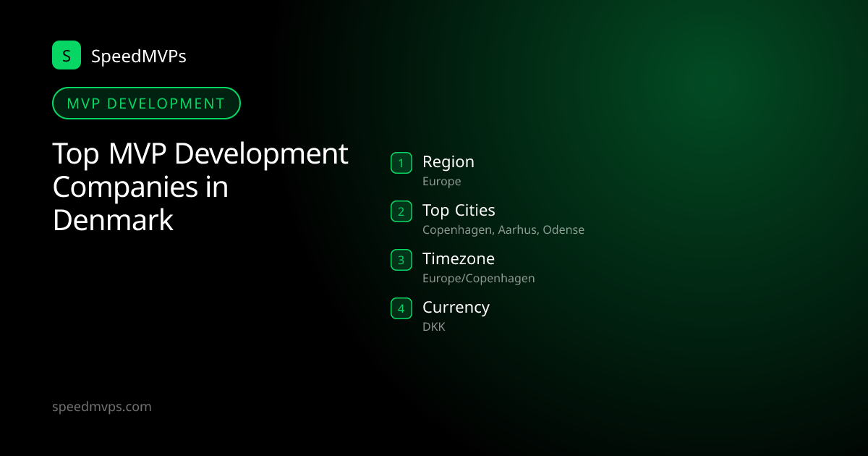868x456 pixels.
Task: Click the number 3 badge beside Timezone
Action: coord(401,259)
